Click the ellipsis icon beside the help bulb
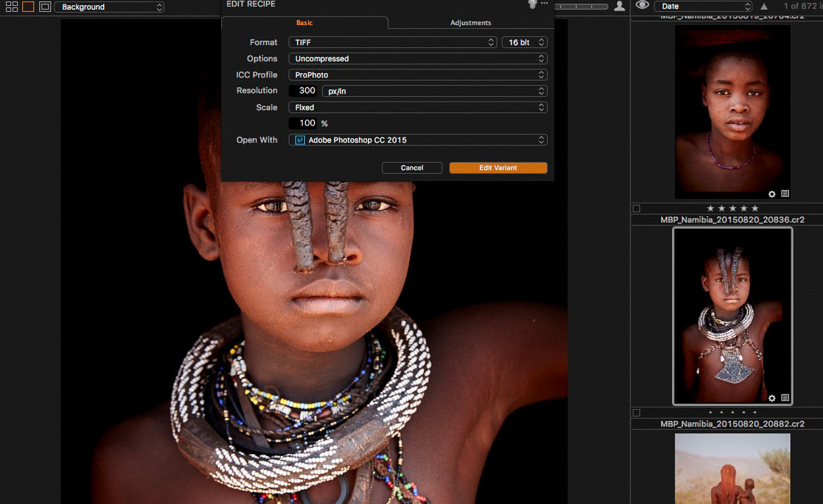Screen dimensions: 823x504 pos(543,3)
